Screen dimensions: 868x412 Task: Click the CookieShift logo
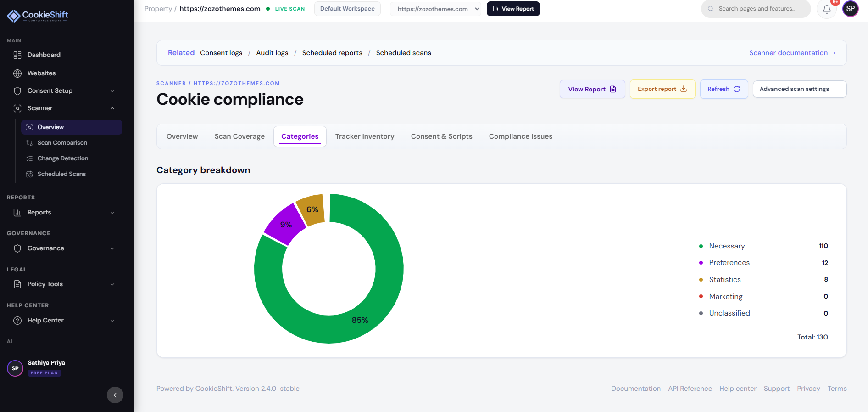pyautogui.click(x=38, y=16)
